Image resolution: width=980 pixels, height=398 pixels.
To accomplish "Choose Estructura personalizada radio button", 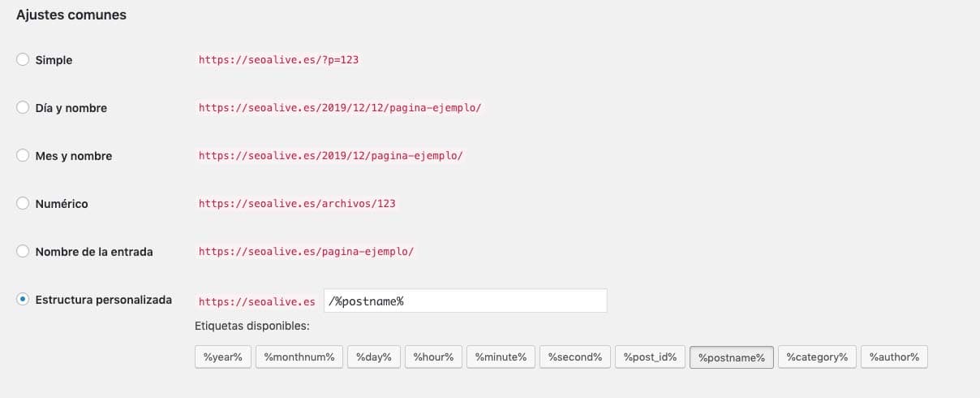I will tap(23, 300).
